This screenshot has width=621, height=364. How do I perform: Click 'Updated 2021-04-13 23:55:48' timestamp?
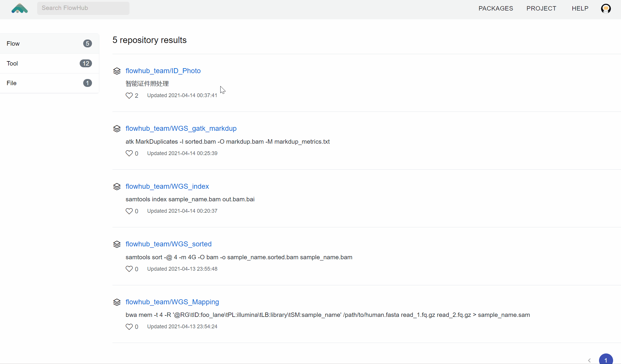pos(182,269)
